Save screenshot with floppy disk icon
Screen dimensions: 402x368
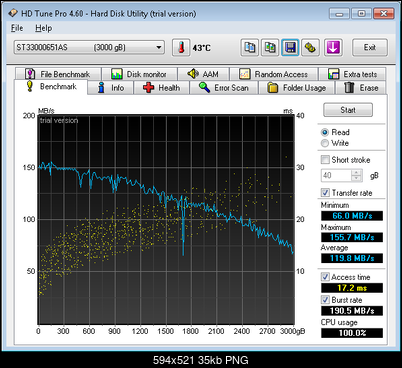(x=290, y=47)
